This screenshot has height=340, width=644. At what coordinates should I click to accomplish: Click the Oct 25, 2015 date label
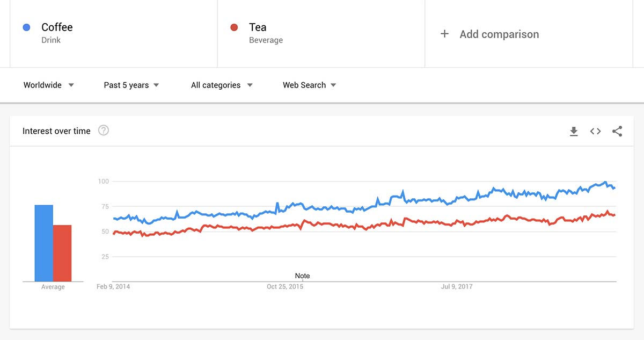tap(285, 286)
